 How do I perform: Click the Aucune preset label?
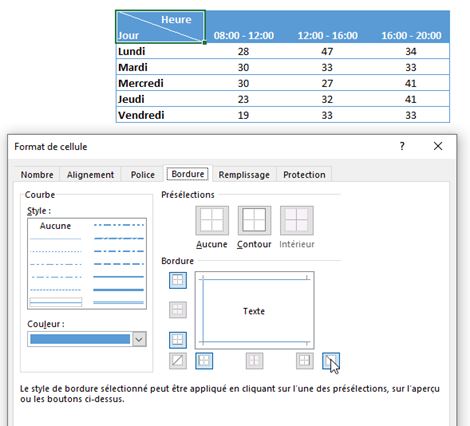coord(212,244)
